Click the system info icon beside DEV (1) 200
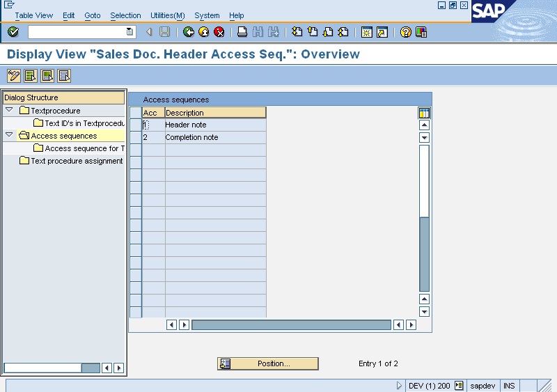The image size is (557, 392). tap(459, 385)
